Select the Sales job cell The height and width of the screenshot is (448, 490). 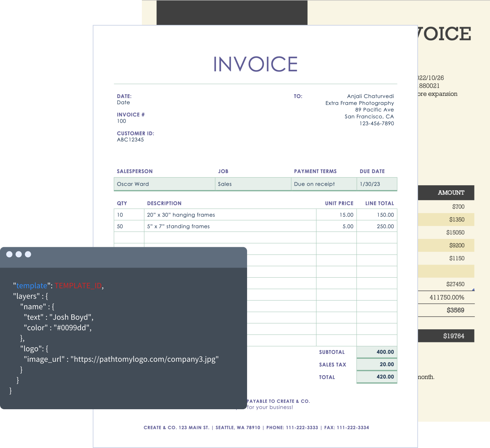click(225, 184)
